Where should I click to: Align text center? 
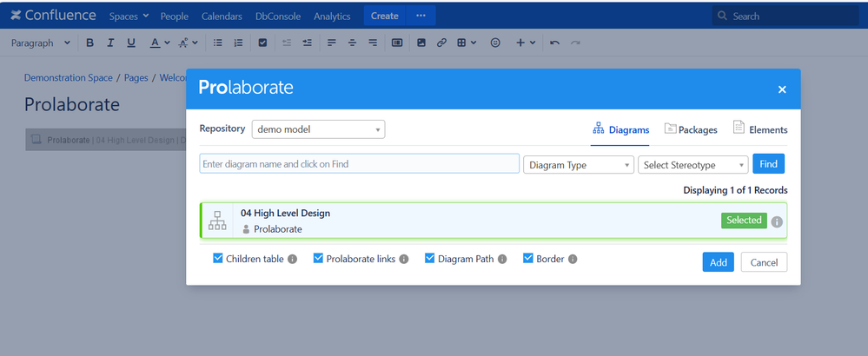352,43
